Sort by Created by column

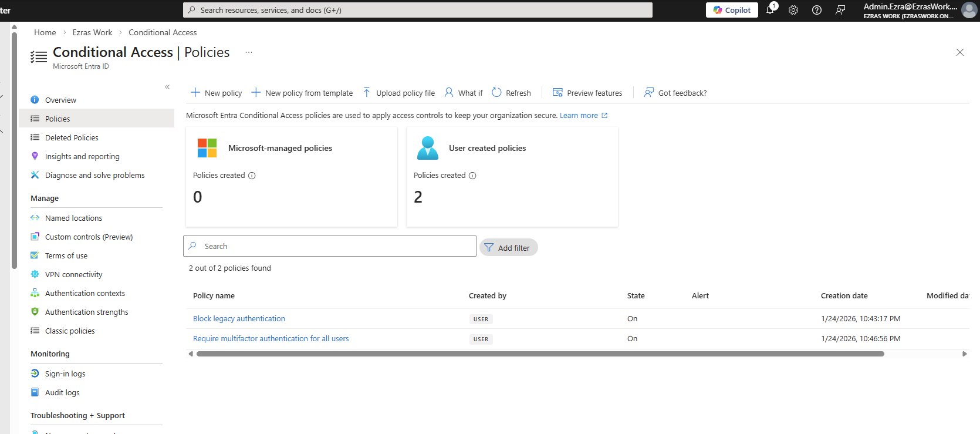488,296
